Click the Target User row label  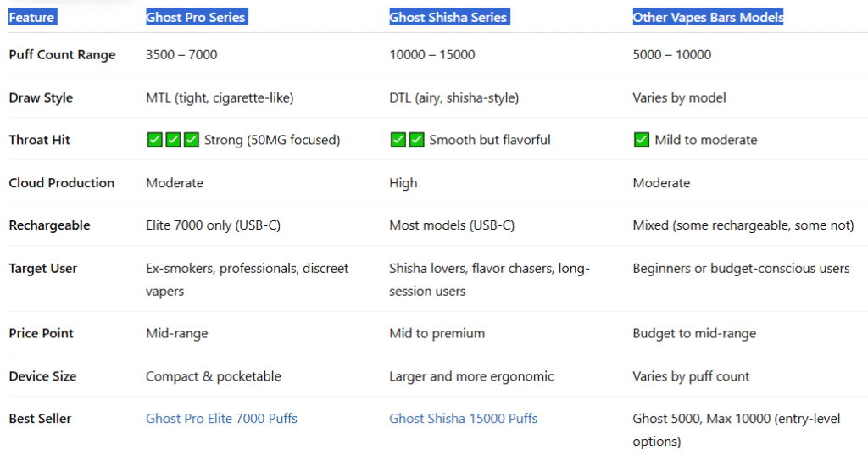click(x=42, y=269)
